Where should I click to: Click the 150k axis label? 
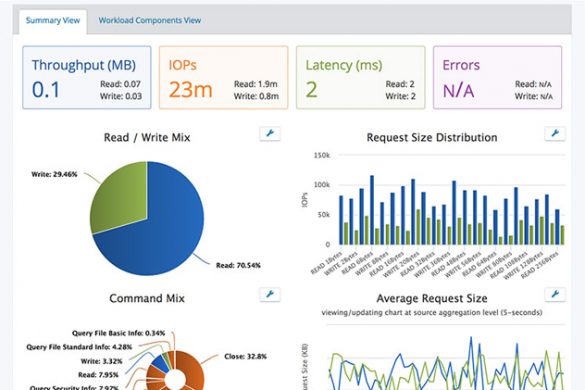(x=322, y=155)
